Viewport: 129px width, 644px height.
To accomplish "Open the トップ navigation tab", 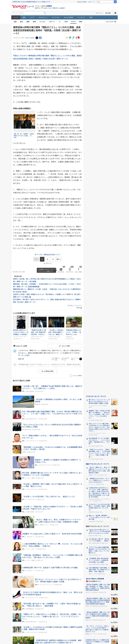I will 16,17.
